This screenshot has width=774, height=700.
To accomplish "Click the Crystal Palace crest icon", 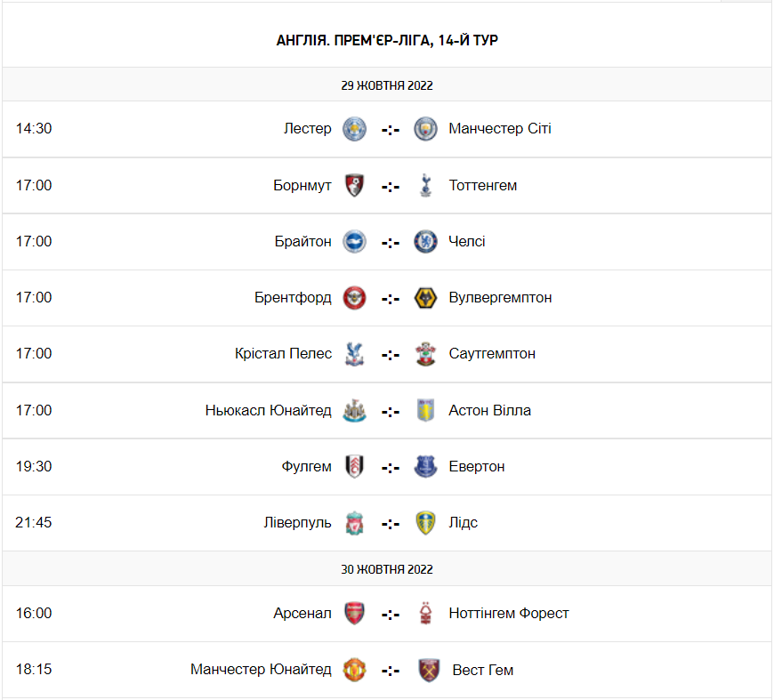I will click(x=355, y=354).
